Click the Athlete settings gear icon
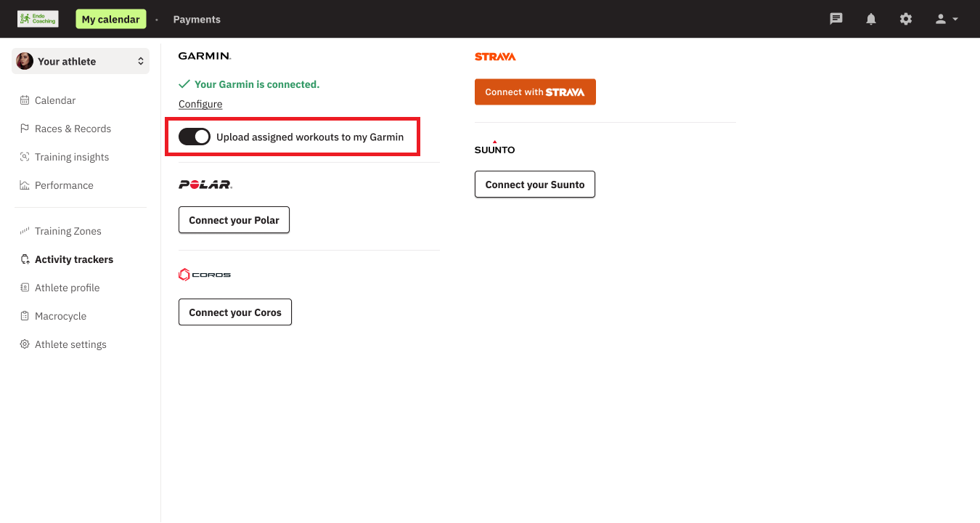Viewport: 980px width, 523px height. pos(25,344)
